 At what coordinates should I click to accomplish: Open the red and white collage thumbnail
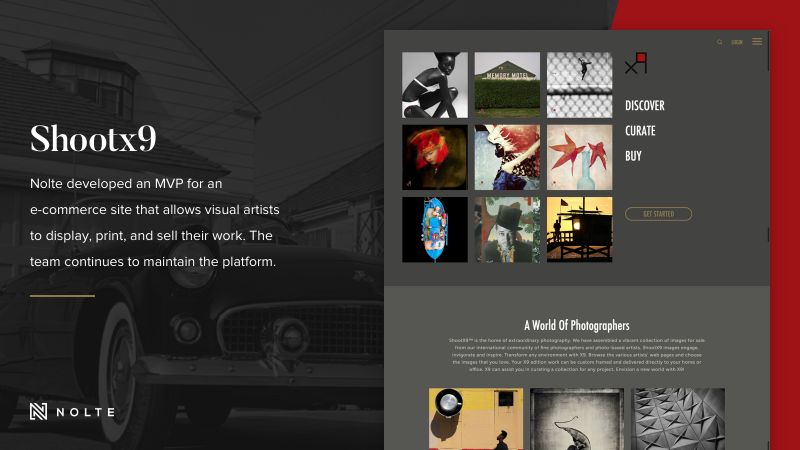(507, 157)
